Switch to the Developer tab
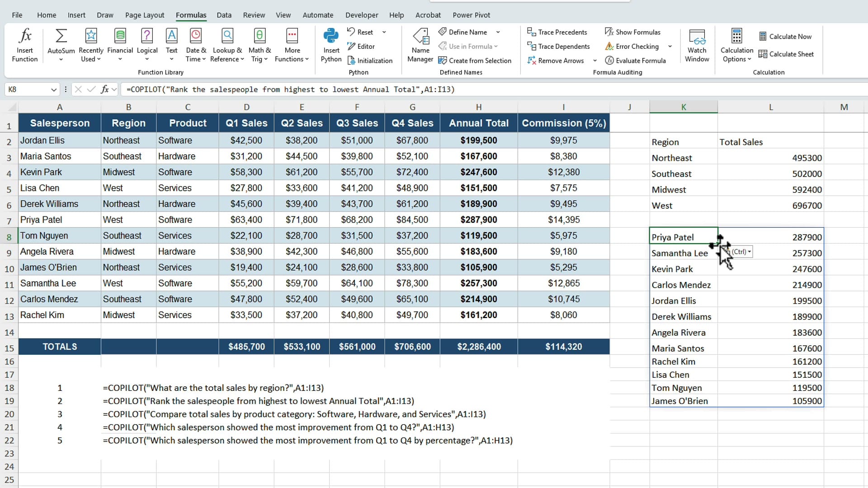Viewport: 868px width, 488px height. coord(362,15)
